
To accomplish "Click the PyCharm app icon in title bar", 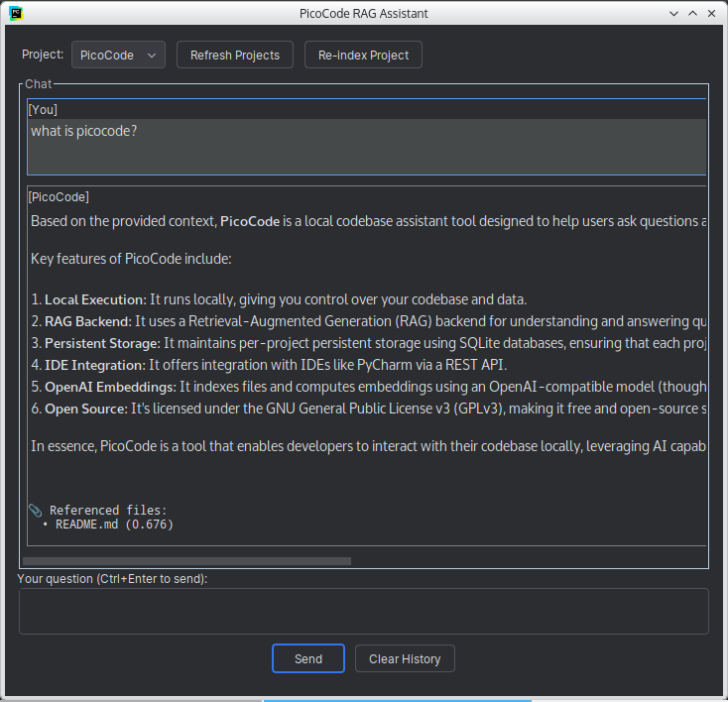I will point(14,14).
